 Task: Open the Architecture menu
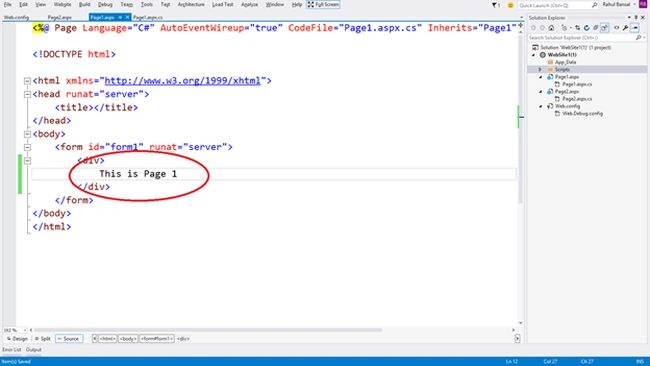[191, 5]
